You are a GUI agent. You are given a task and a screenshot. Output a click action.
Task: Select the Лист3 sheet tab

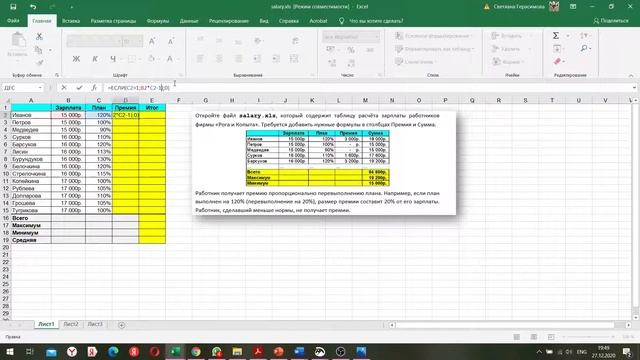click(95, 324)
